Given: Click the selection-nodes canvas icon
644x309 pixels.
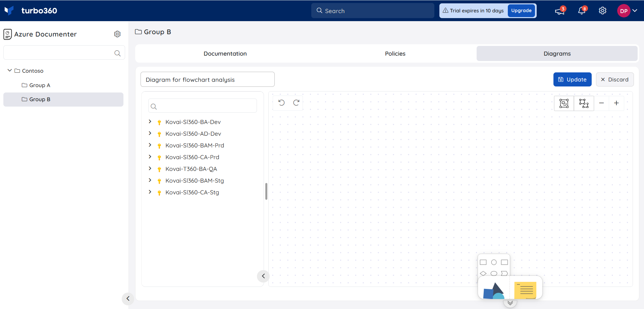Looking at the screenshot, I should pos(584,103).
